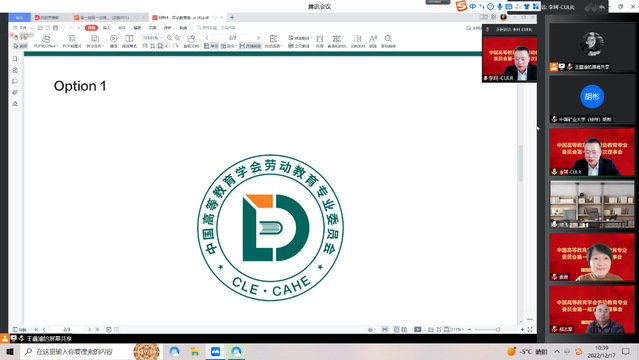Expand the File menu dropdown

point(22,28)
